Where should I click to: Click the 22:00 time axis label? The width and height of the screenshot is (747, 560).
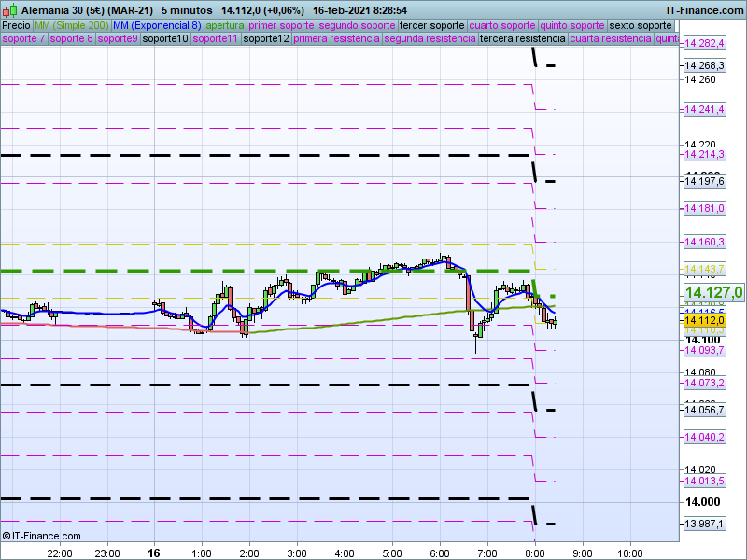click(60, 553)
